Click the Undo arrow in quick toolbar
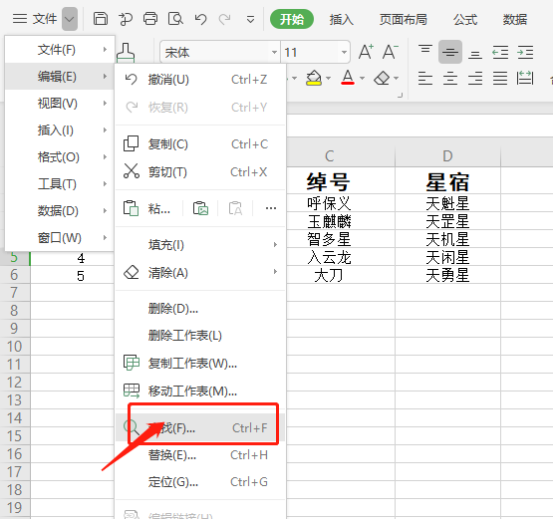Viewport: 554px width, 520px height. click(x=200, y=19)
